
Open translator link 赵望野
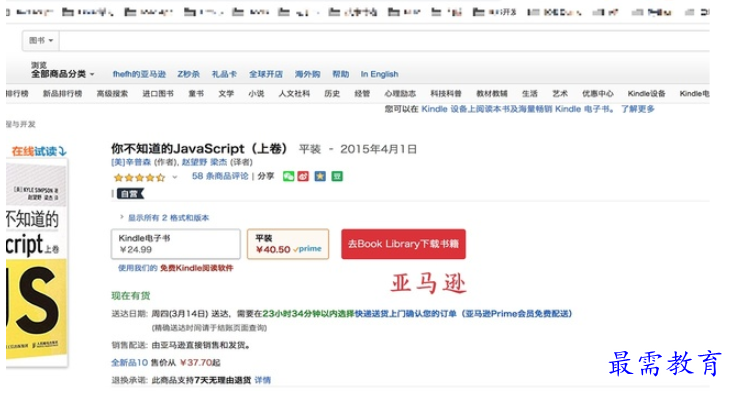194,162
